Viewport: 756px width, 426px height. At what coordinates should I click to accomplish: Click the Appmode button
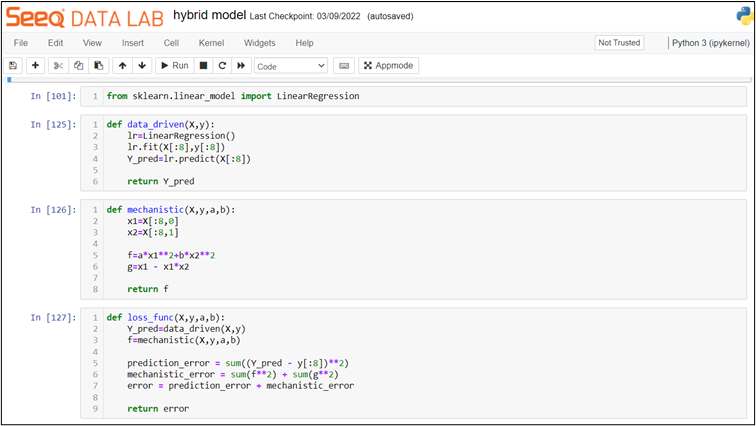[389, 66]
